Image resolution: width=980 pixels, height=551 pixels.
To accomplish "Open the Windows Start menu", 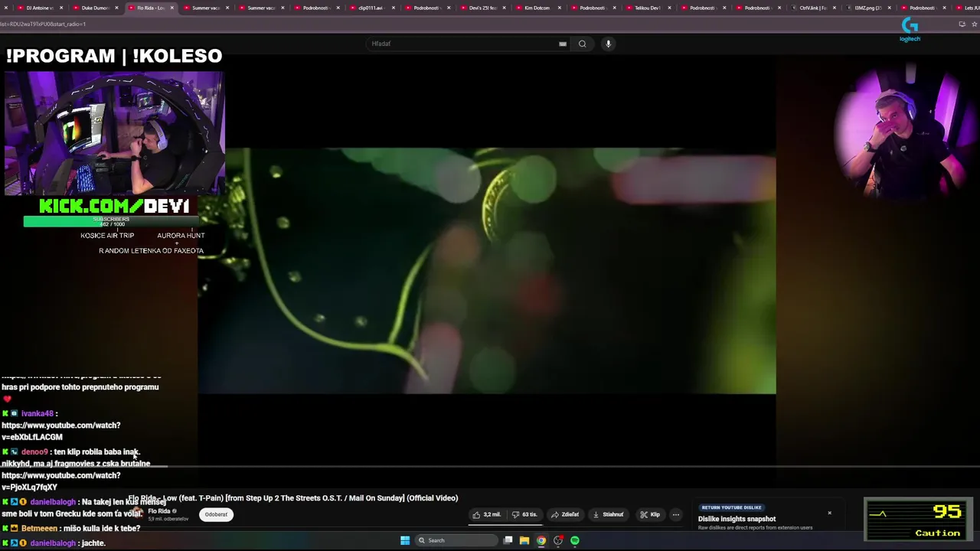I will tap(405, 540).
